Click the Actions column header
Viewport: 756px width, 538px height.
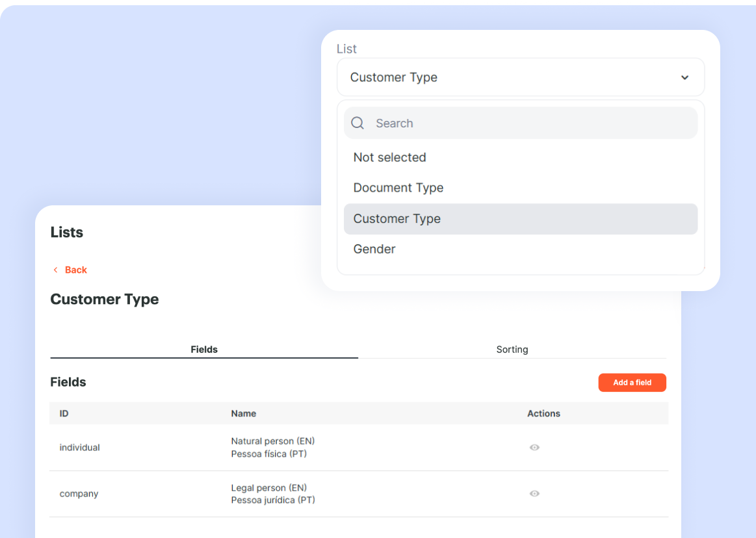click(x=543, y=414)
